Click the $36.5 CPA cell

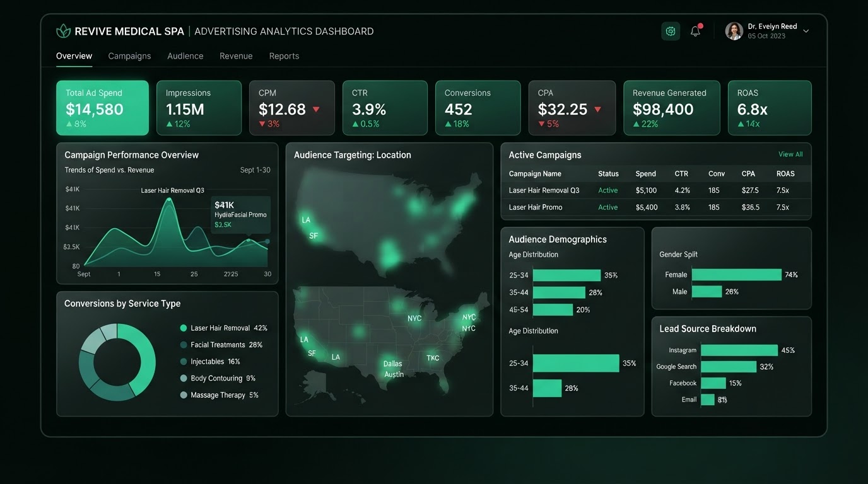click(751, 207)
